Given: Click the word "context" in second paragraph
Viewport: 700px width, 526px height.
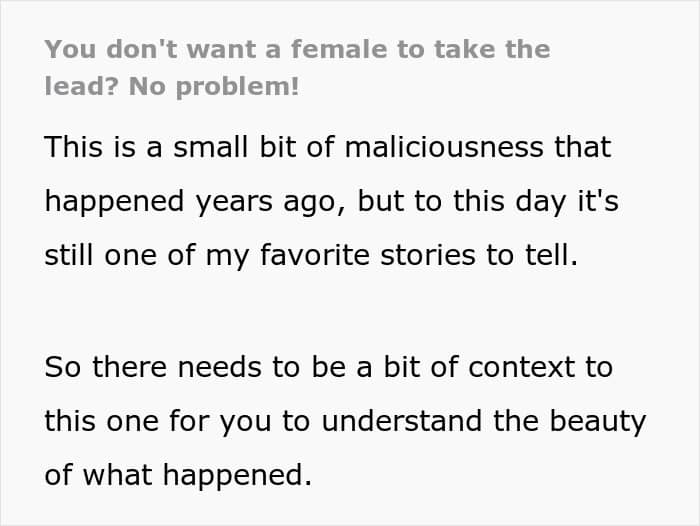Looking at the screenshot, I should pyautogui.click(x=521, y=367).
